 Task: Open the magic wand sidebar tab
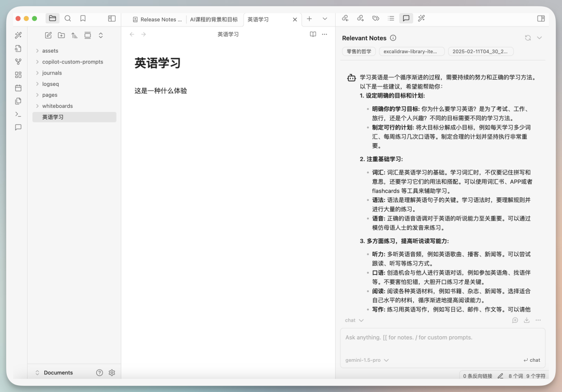[x=421, y=18]
